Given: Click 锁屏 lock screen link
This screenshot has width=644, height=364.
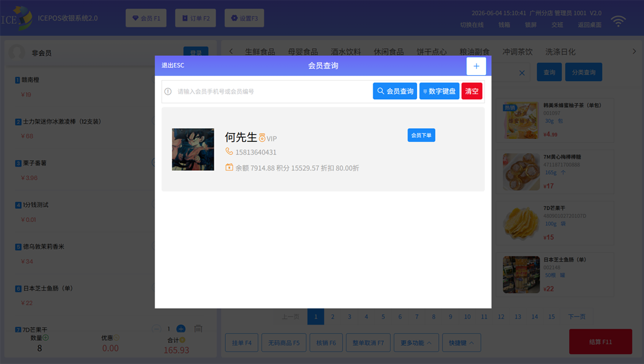Looking at the screenshot, I should (x=531, y=25).
